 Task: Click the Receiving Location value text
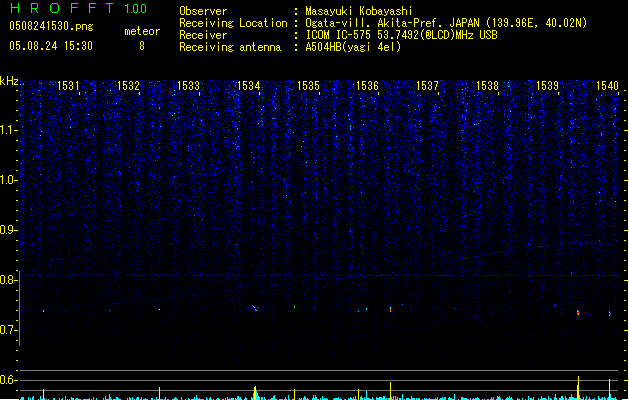pos(446,23)
